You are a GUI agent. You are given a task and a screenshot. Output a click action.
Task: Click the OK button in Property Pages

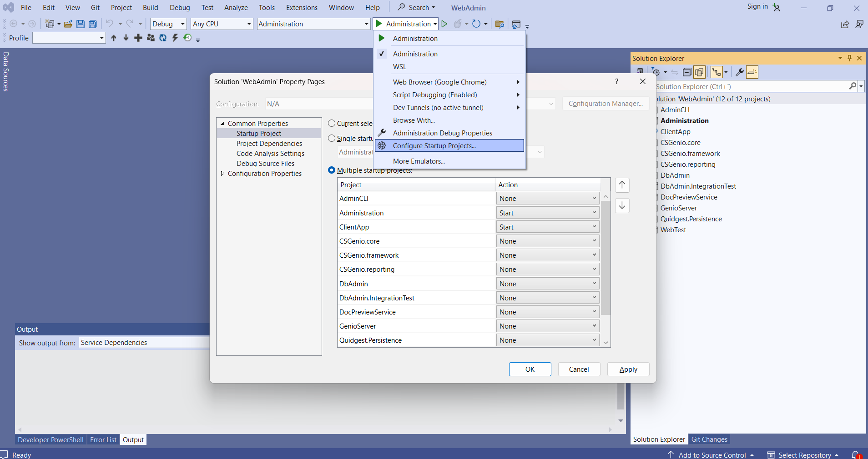(530, 369)
